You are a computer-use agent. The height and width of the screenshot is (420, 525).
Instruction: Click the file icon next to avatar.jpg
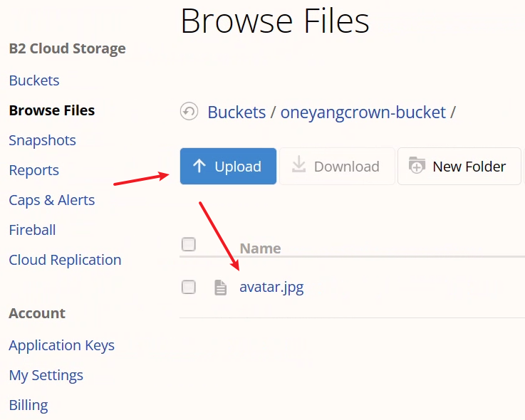click(221, 288)
